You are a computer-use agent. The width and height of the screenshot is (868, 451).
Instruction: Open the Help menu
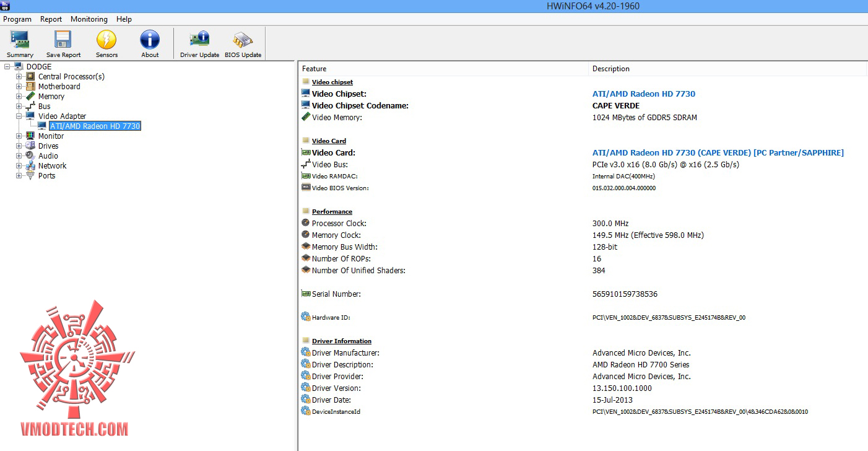[x=124, y=19]
